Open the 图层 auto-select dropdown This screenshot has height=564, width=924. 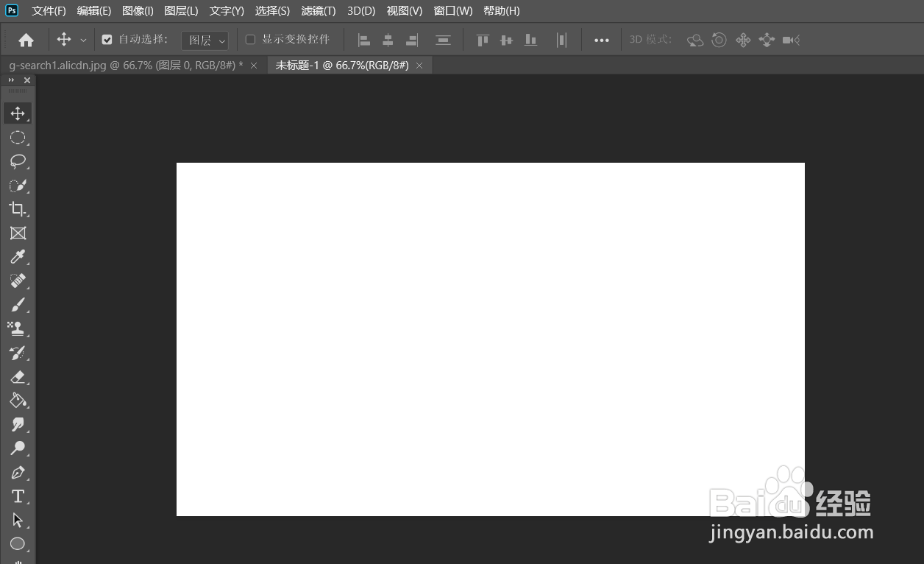coord(205,40)
